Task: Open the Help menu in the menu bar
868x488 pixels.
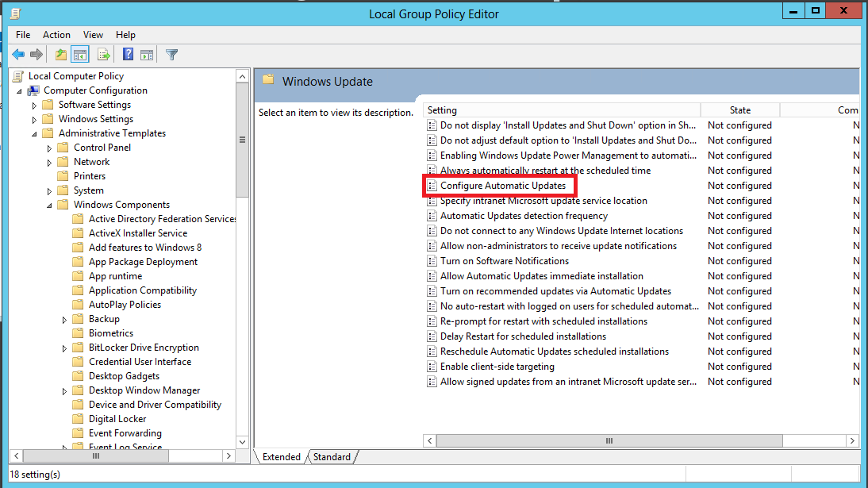Action: point(125,35)
